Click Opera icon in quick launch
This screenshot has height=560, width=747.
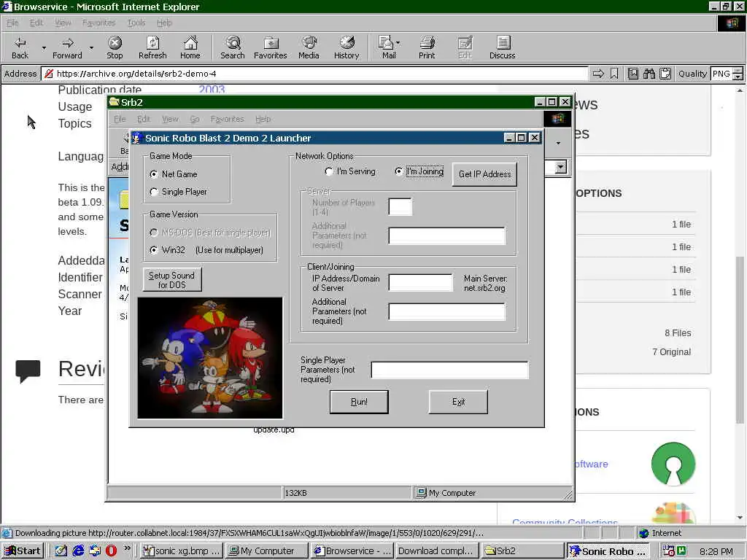click(111, 551)
